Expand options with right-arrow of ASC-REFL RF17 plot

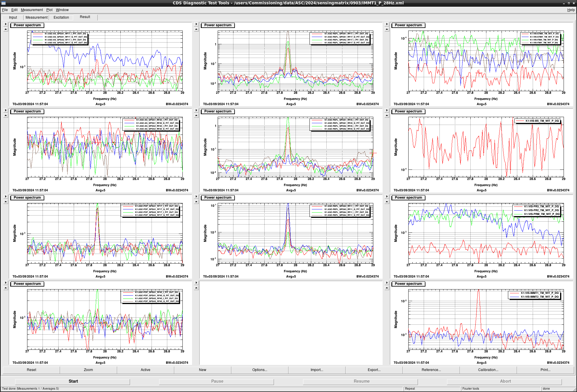coord(196,24)
